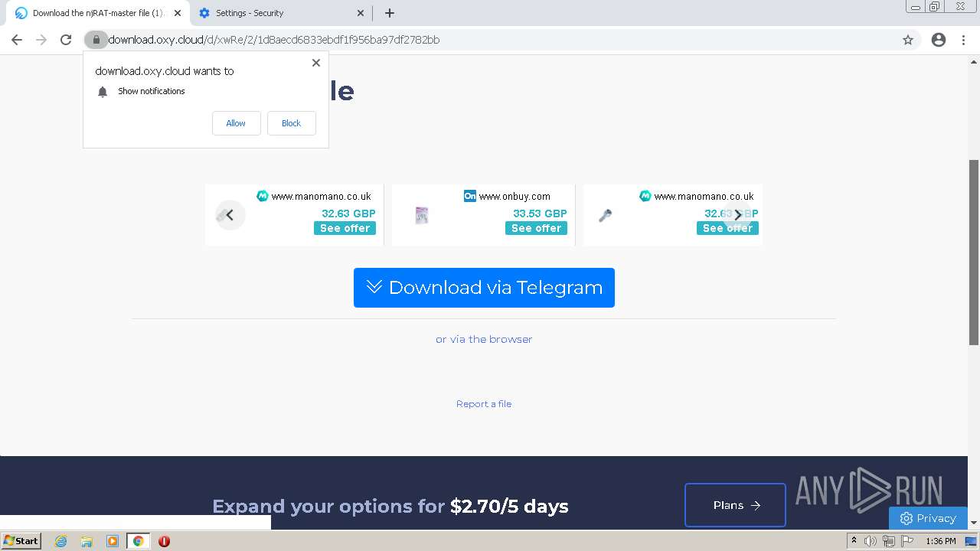Screen dimensions: 980x551
Task: Click See offer for 32.63 GBP first manomano ad
Action: (x=345, y=228)
